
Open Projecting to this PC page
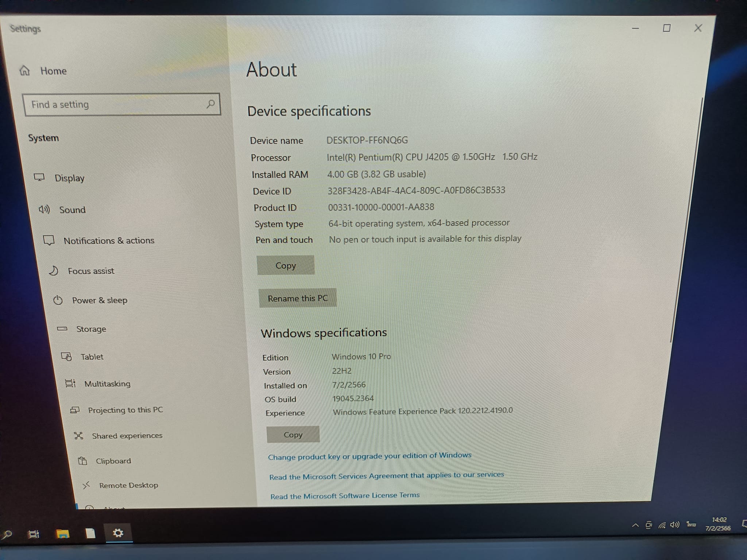(x=125, y=410)
